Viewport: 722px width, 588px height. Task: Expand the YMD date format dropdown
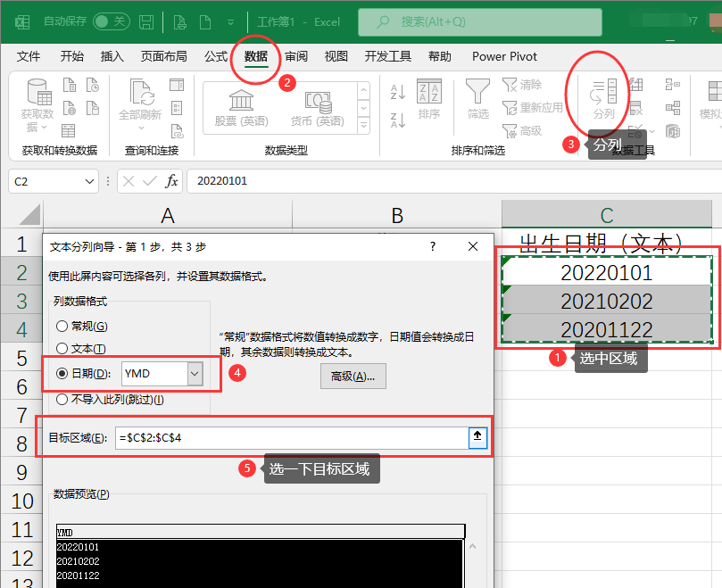coord(195,374)
